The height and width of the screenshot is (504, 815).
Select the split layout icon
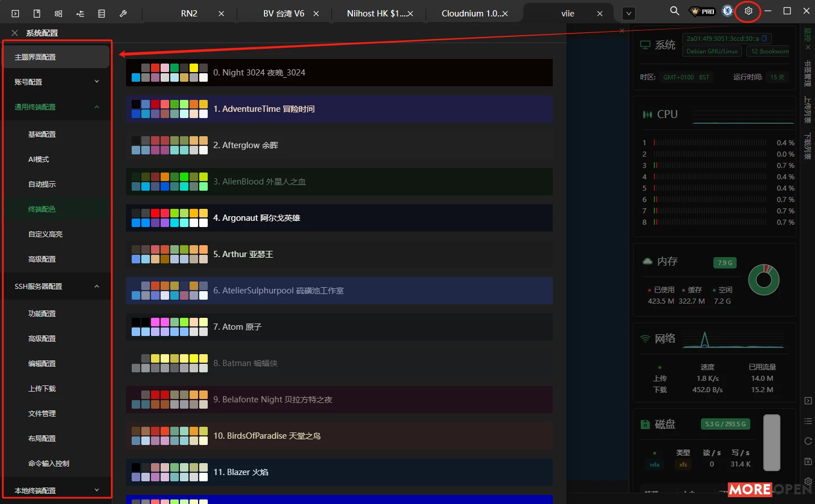click(58, 13)
